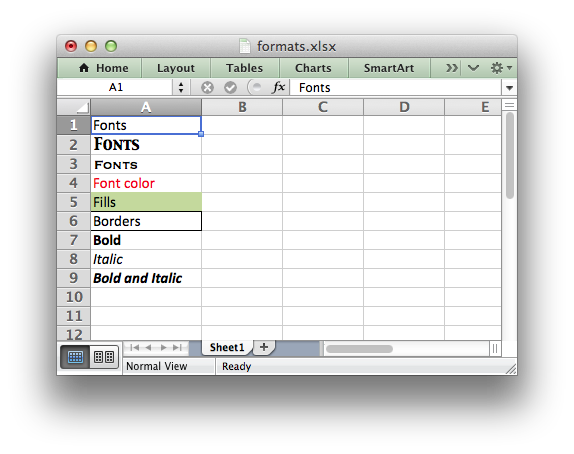Open the fx formula builder
The width and height of the screenshot is (574, 454).
pos(279,87)
